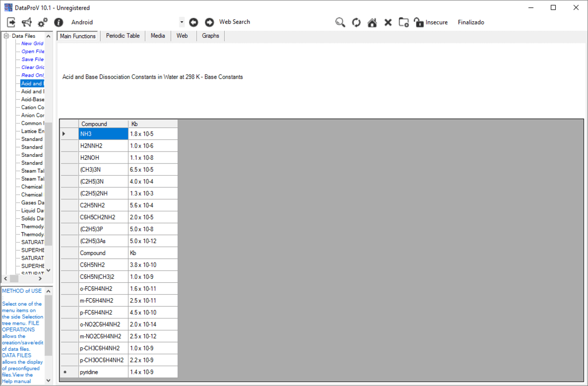Viewport: 588px width, 386px height.
Task: Refresh using the circular arrows icon
Action: tap(356, 22)
